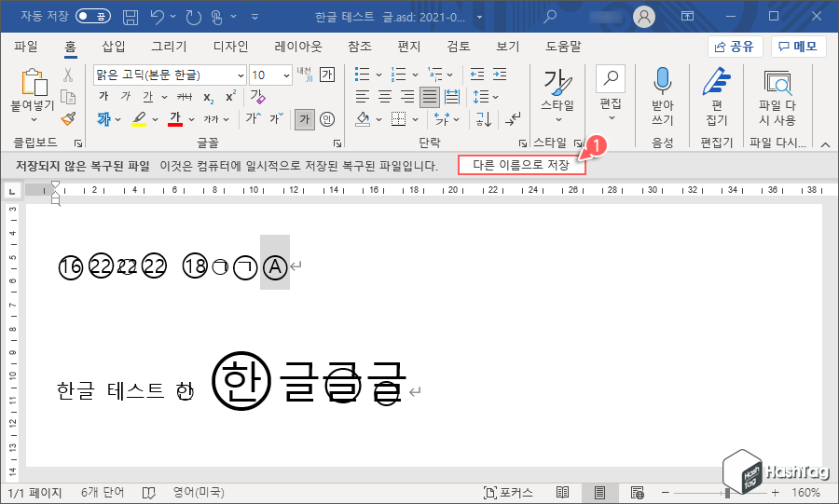
Task: Toggle superscript formatting
Action: coord(230,96)
